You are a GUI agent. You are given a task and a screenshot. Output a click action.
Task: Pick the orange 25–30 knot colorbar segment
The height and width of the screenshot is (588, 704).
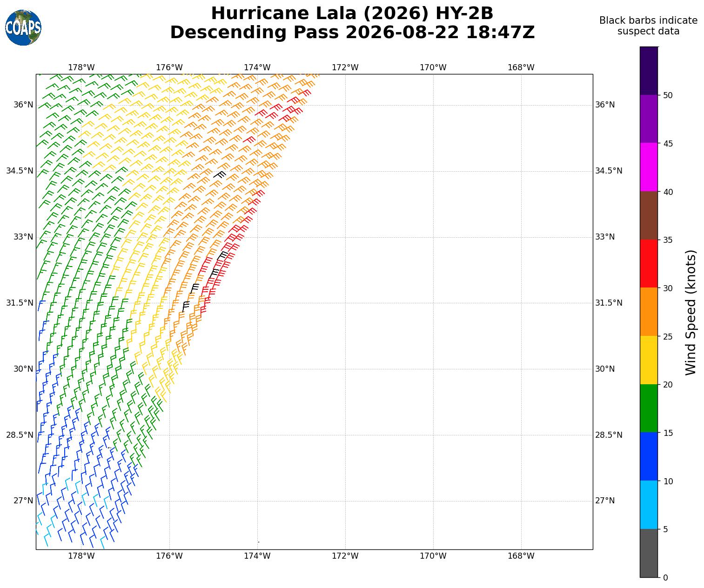(x=649, y=312)
